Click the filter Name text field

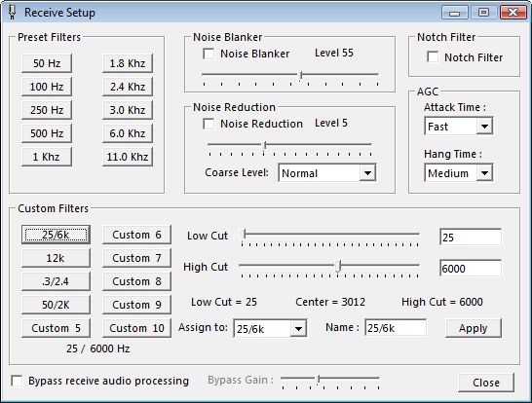[x=396, y=328]
